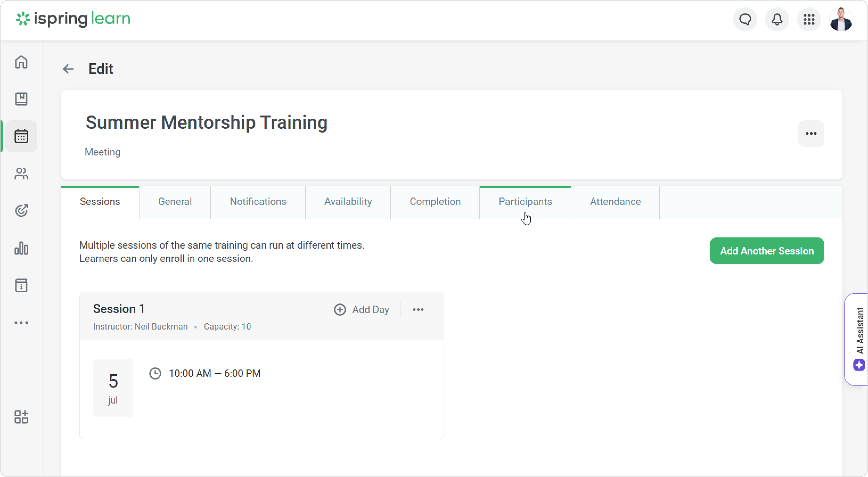Open the chat messages bubble icon
This screenshot has width=868, height=477.
(x=745, y=19)
